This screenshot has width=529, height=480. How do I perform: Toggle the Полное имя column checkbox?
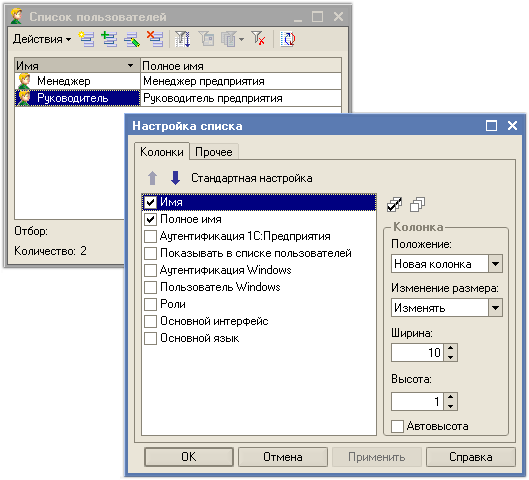pyautogui.click(x=150, y=220)
